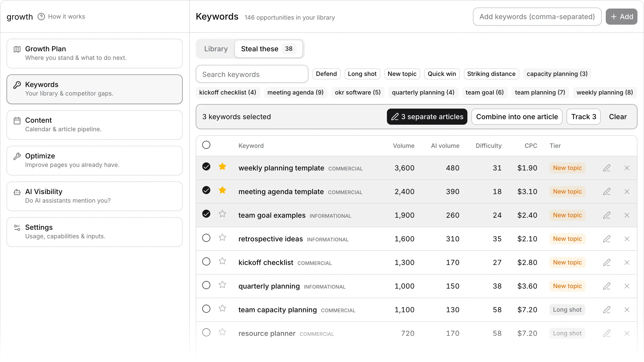
Task: Star the kickoff checklist keyword
Action: tap(222, 261)
